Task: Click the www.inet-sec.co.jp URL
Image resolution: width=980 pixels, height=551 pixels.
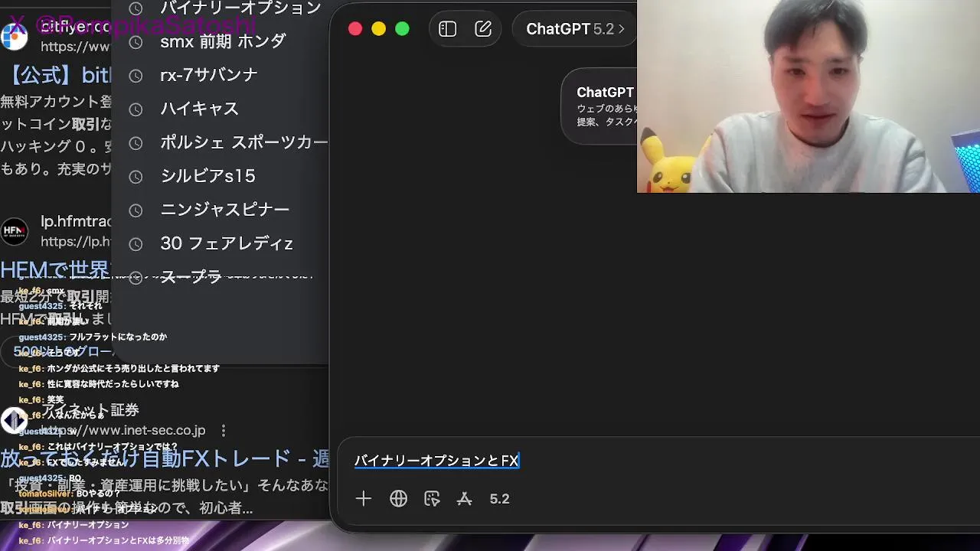Action: point(123,430)
